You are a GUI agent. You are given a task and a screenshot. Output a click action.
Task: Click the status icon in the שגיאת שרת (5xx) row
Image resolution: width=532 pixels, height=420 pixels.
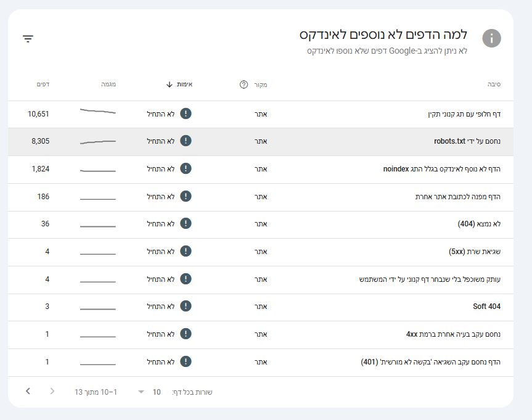pyautogui.click(x=186, y=252)
